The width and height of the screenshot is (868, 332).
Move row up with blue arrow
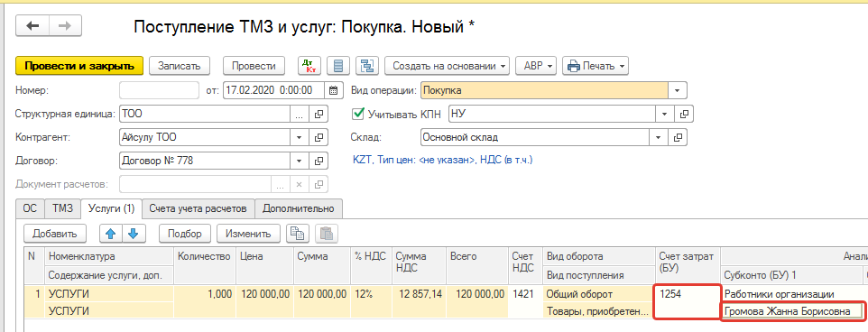110,234
